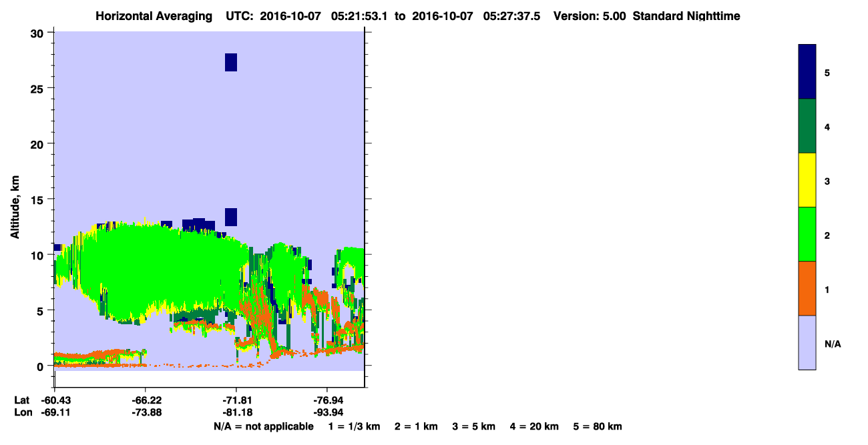The image size is (868, 445).
Task: Click 'Version: 5.00' in the title
Action: point(590,16)
